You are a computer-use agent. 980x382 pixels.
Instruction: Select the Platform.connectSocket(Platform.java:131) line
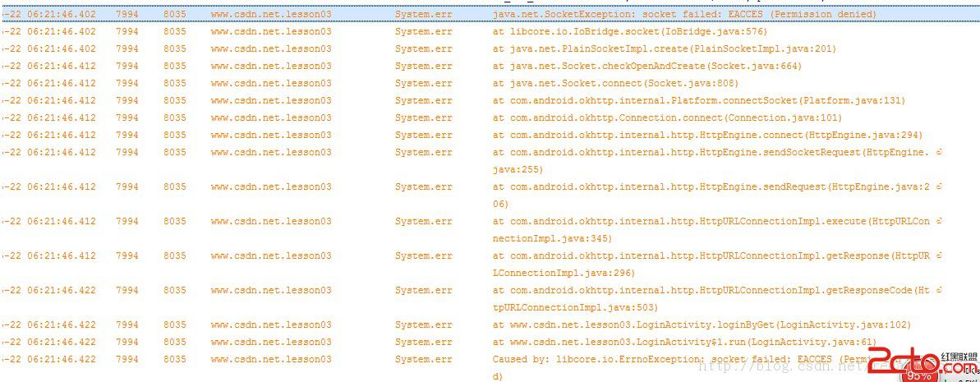tap(699, 100)
